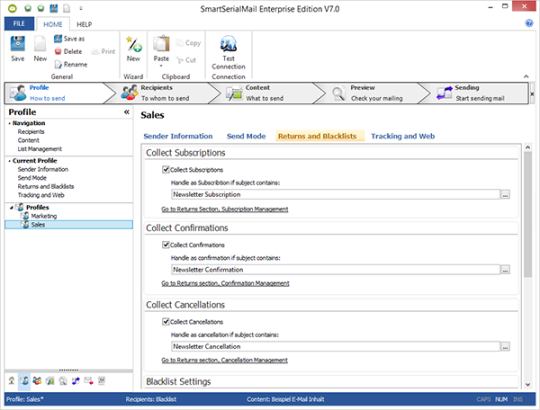Collapse the Profile side panel with chevrons
Image resolution: width=540 pixels, height=410 pixels.
point(127,112)
